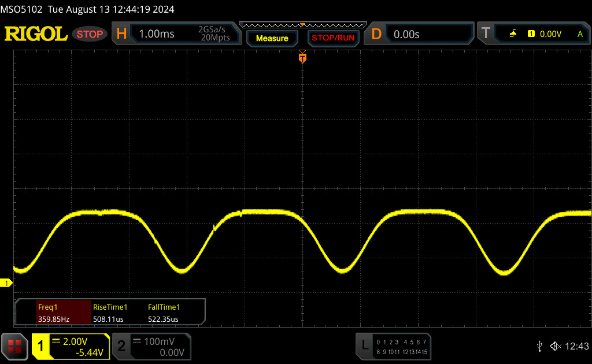
Task: Toggle the muted speaker sound icon
Action: coord(556,346)
